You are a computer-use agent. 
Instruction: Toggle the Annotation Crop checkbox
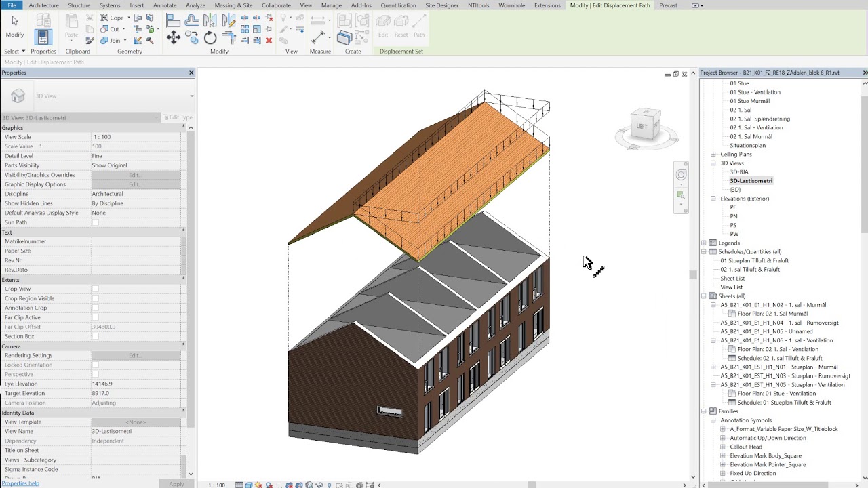[95, 308]
